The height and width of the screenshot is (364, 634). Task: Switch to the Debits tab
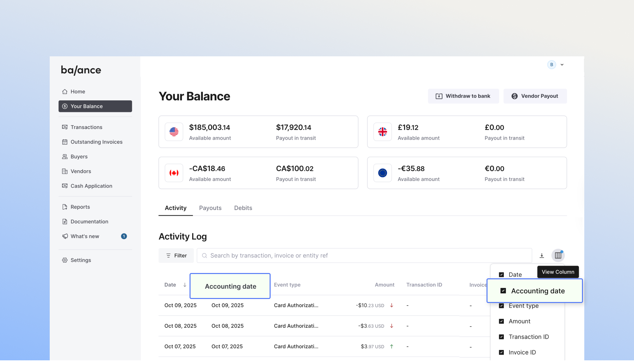pos(243,208)
